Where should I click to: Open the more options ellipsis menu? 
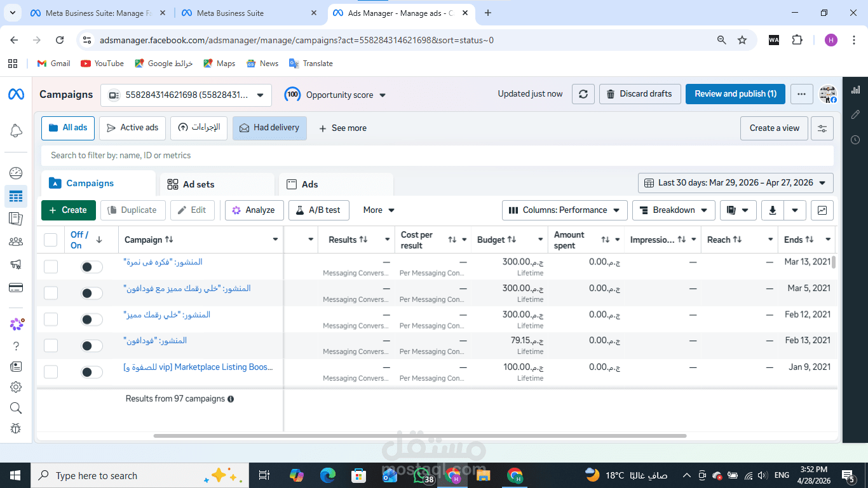point(802,94)
